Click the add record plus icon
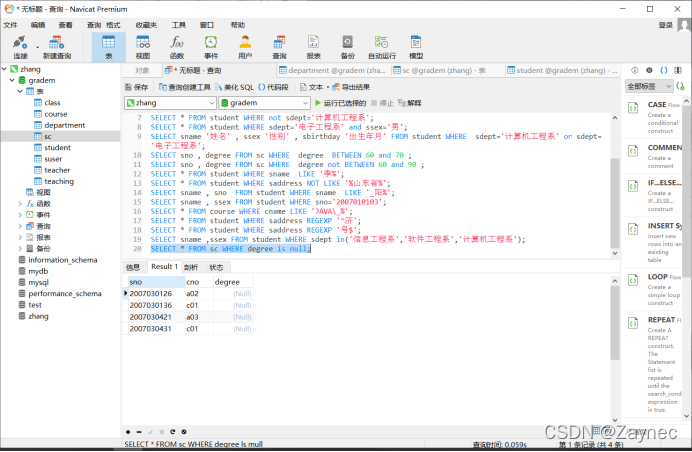692x452 pixels. 128,432
